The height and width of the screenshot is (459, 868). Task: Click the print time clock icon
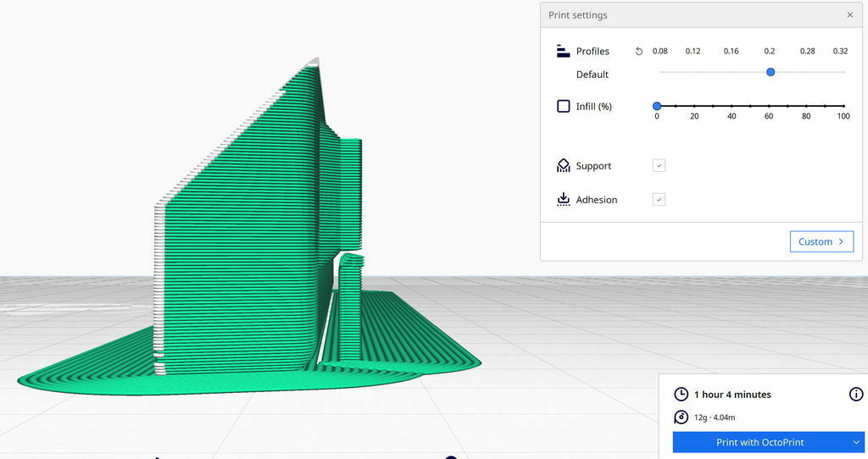pyautogui.click(x=681, y=395)
